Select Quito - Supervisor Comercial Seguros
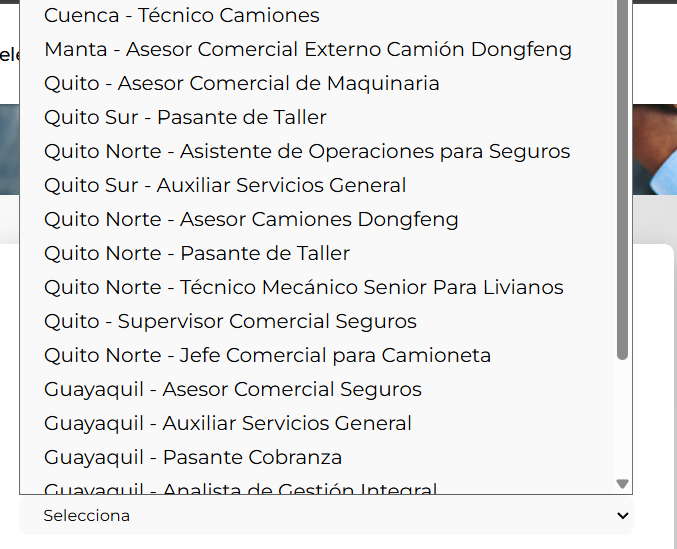 click(230, 321)
